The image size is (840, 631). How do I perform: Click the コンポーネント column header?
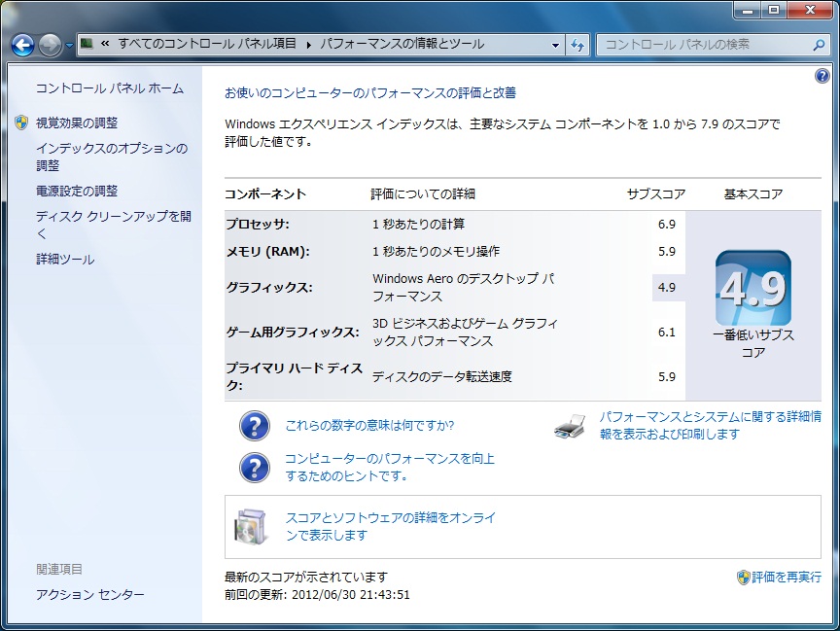[x=265, y=193]
